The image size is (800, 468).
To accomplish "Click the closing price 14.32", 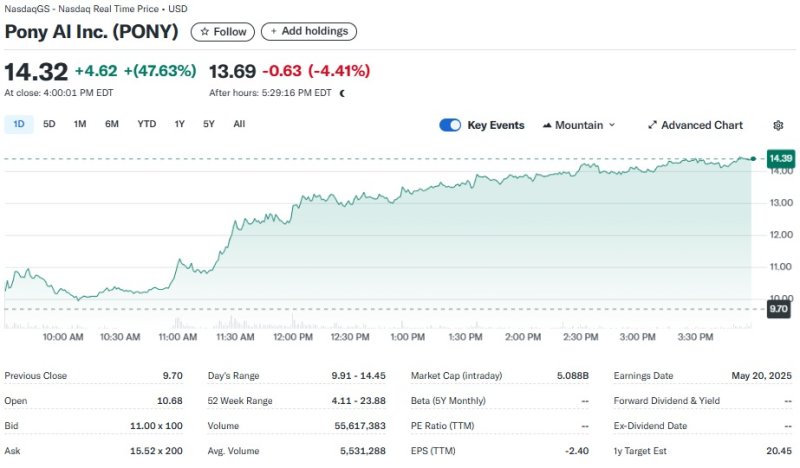I will point(36,71).
